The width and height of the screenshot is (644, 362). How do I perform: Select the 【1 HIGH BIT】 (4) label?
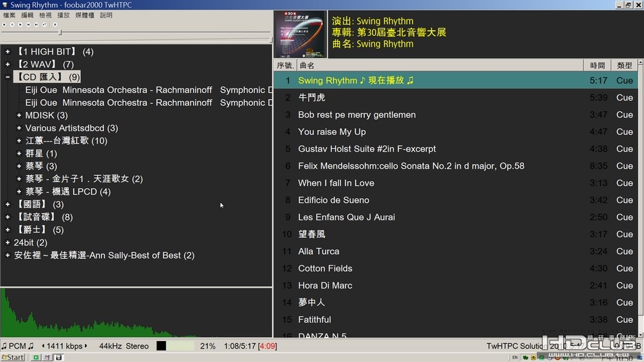click(x=54, y=52)
